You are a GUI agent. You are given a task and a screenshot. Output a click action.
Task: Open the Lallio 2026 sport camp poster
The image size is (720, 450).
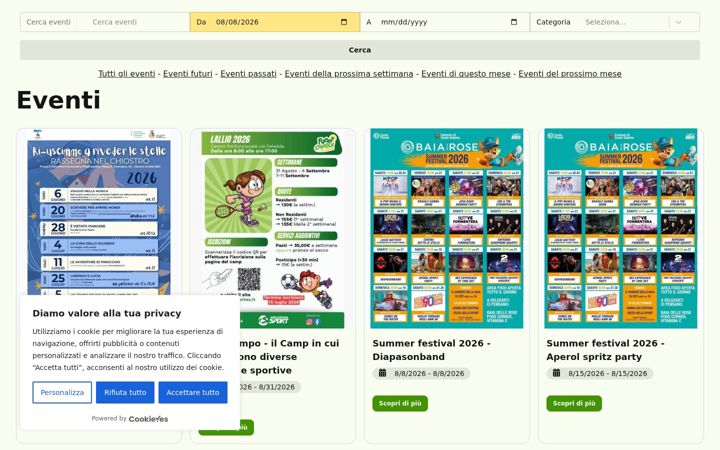click(273, 229)
